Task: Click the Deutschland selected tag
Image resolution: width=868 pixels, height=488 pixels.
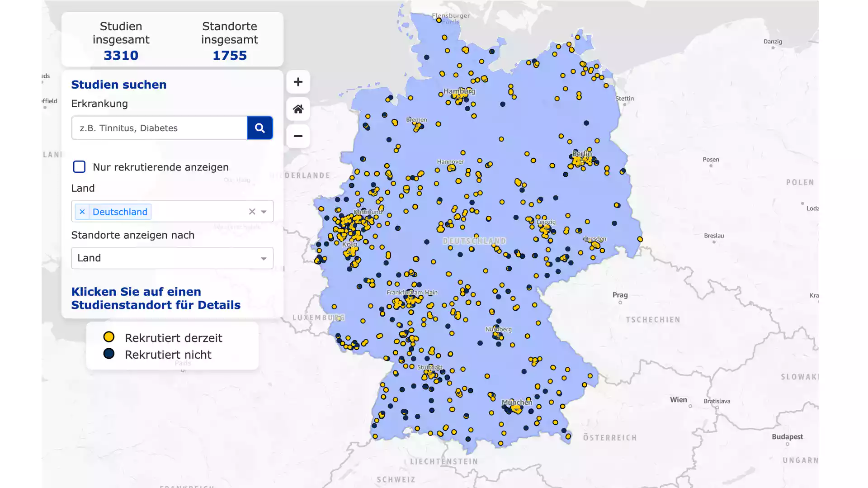Action: 120,212
